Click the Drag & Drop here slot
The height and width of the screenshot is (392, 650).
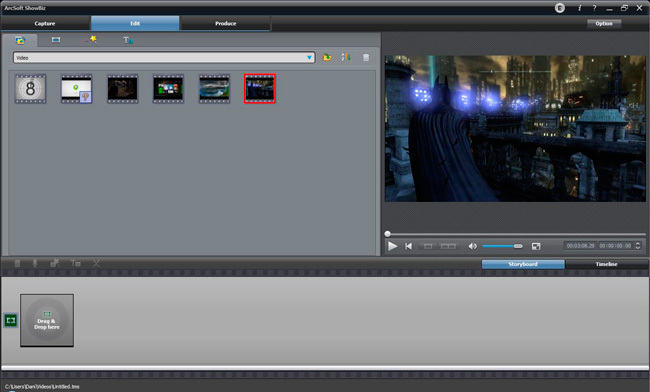point(47,320)
